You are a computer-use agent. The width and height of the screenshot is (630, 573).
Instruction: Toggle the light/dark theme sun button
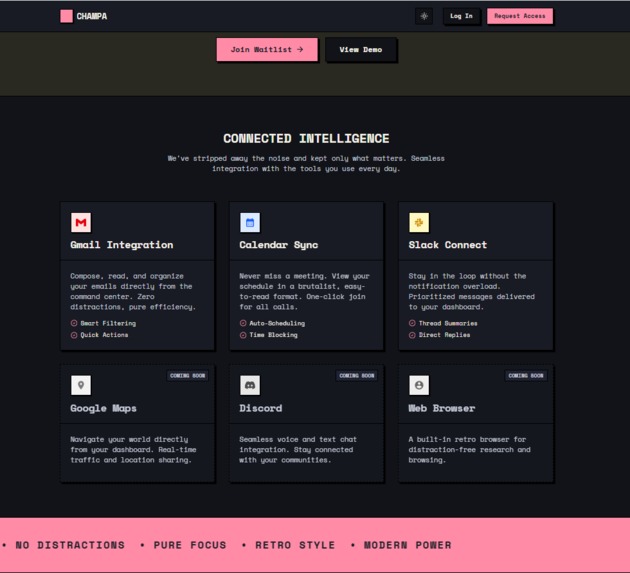[424, 16]
